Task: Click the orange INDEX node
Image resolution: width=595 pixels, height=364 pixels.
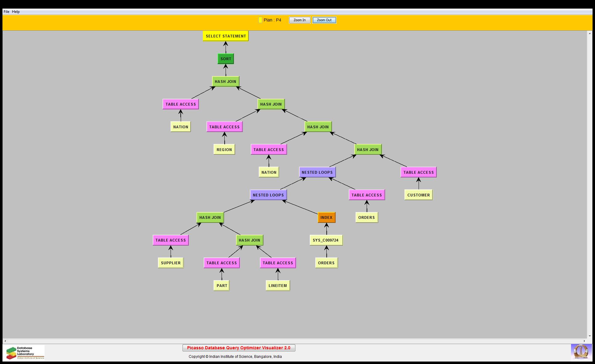Action: pyautogui.click(x=326, y=217)
